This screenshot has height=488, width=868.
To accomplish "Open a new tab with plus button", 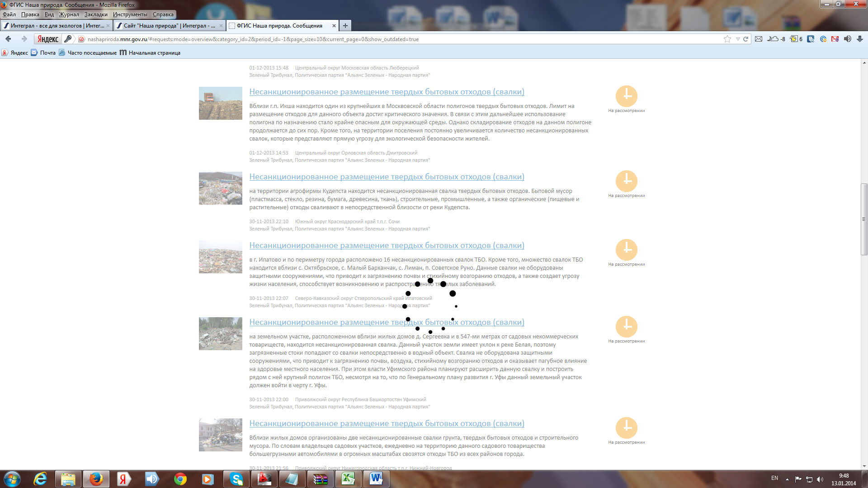I will pos(345,26).
